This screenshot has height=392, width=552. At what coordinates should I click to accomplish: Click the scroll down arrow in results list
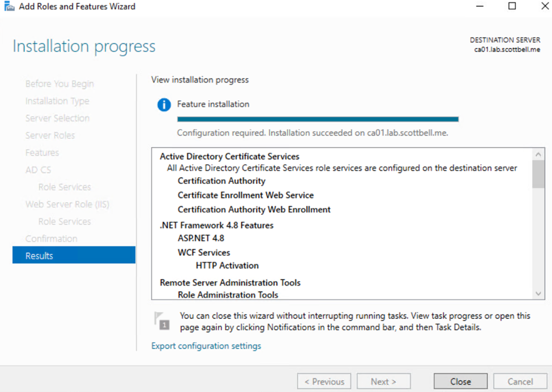[x=538, y=294]
